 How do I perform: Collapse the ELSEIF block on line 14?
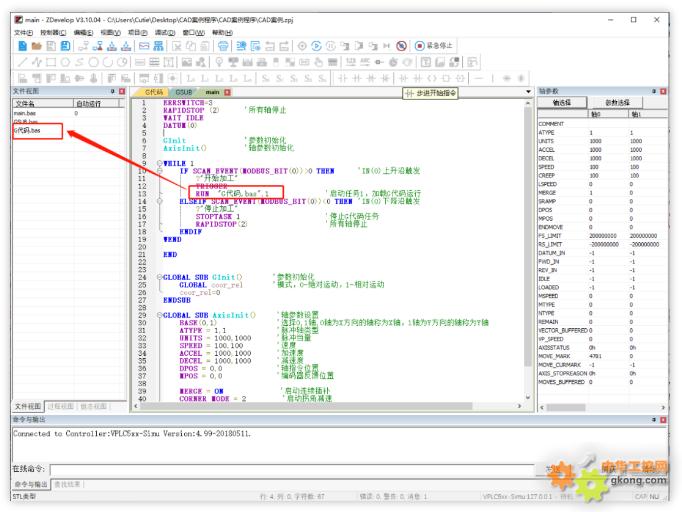[159, 201]
